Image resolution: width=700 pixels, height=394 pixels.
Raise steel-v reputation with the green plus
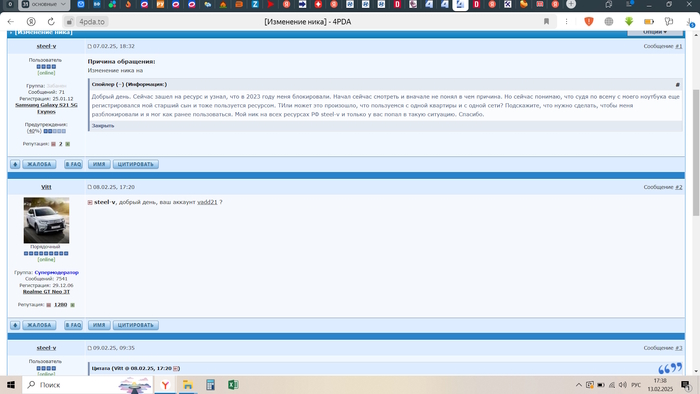tap(67, 144)
